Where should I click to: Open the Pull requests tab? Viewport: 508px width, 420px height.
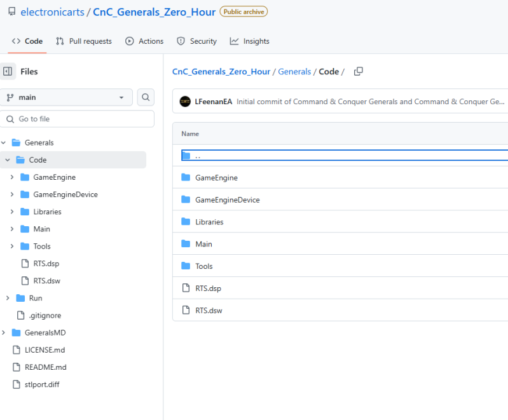tap(83, 41)
